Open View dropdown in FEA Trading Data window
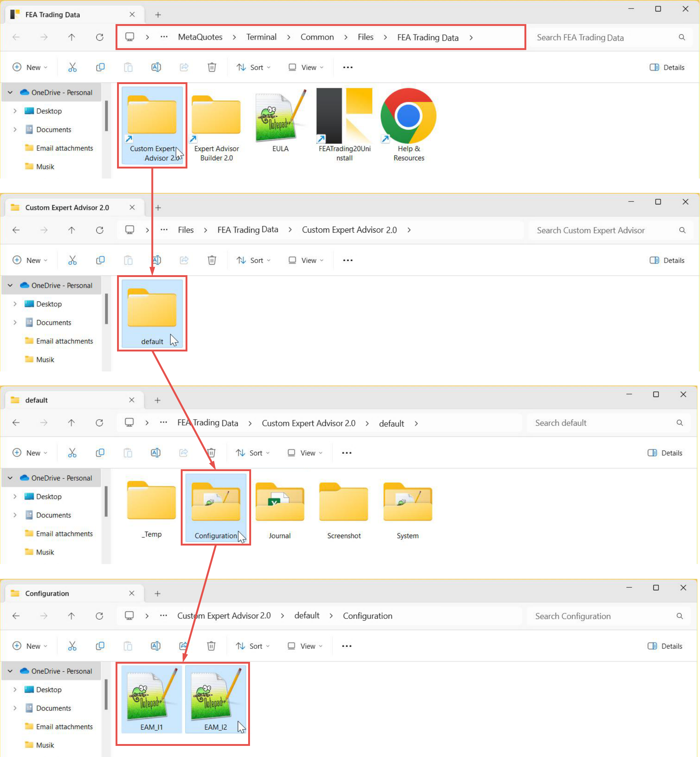 tap(306, 67)
